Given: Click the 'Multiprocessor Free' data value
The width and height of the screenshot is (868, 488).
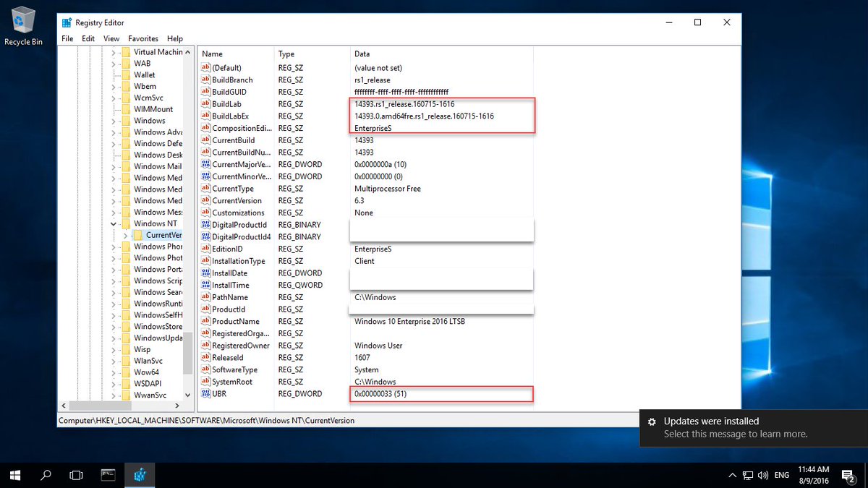Looking at the screenshot, I should (388, 189).
